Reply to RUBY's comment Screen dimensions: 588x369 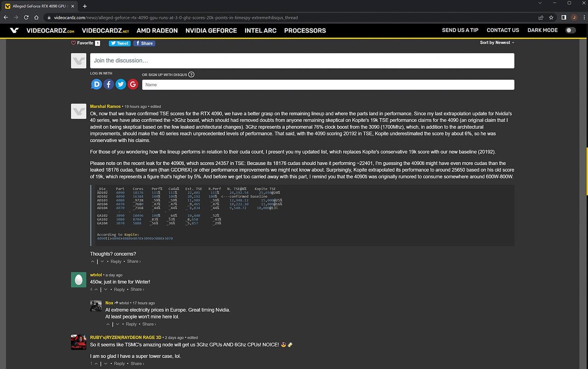tap(119, 363)
